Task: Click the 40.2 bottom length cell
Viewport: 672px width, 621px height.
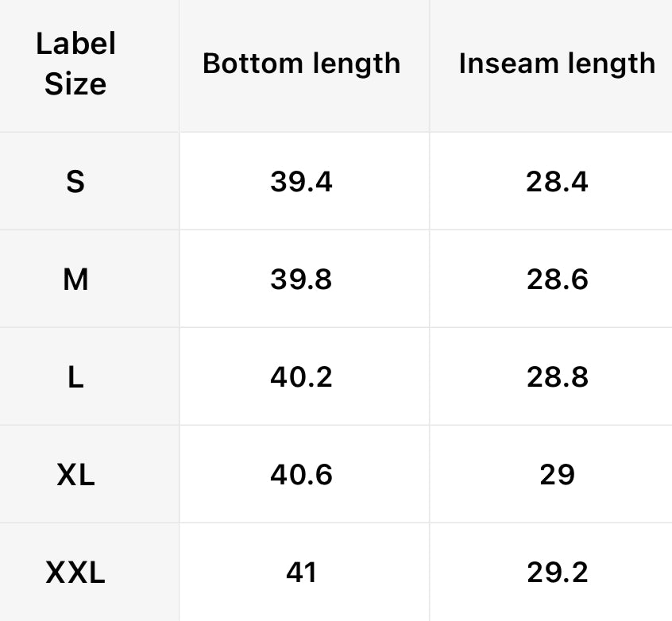Action: 301,377
